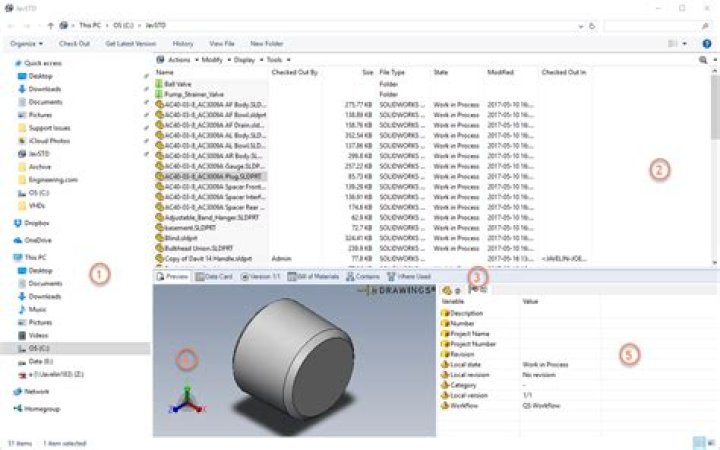Image resolution: width=720 pixels, height=450 pixels.
Task: Click the Network icon in the navigation pane
Action: (x=17, y=392)
